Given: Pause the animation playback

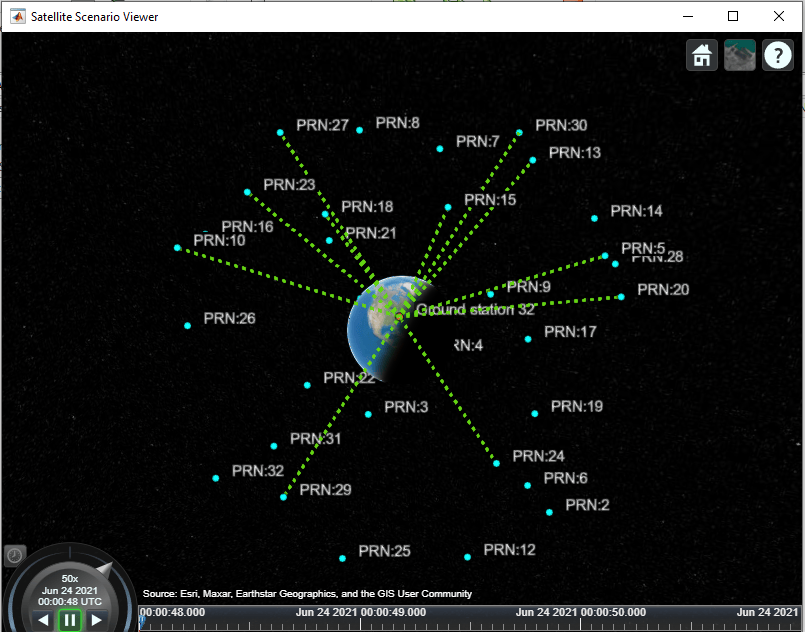Looking at the screenshot, I should (70, 620).
